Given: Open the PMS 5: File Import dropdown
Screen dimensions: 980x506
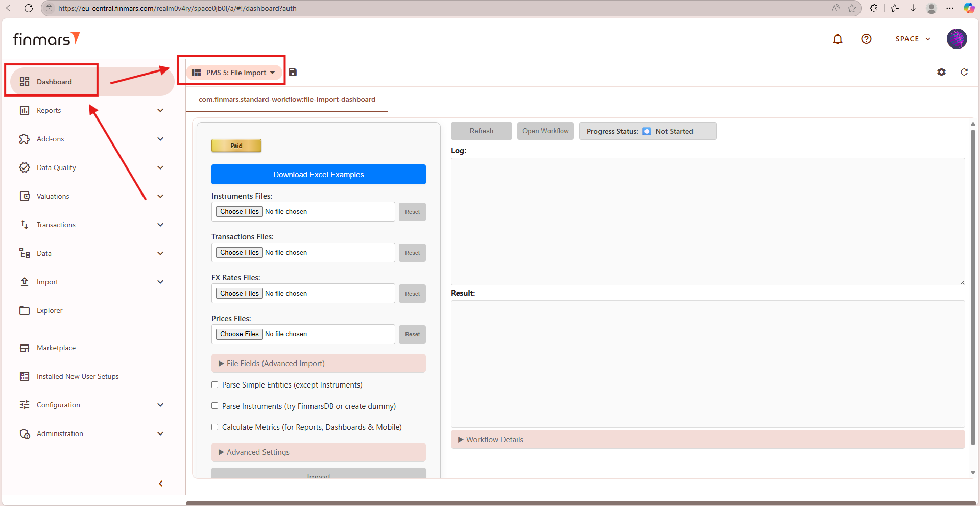Looking at the screenshot, I should 234,73.
